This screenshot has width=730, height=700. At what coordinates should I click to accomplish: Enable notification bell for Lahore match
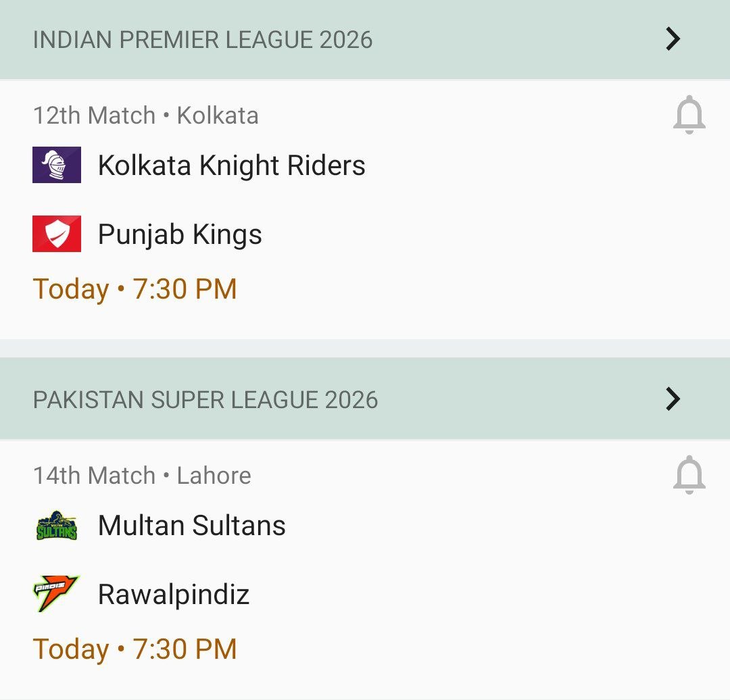[689, 475]
